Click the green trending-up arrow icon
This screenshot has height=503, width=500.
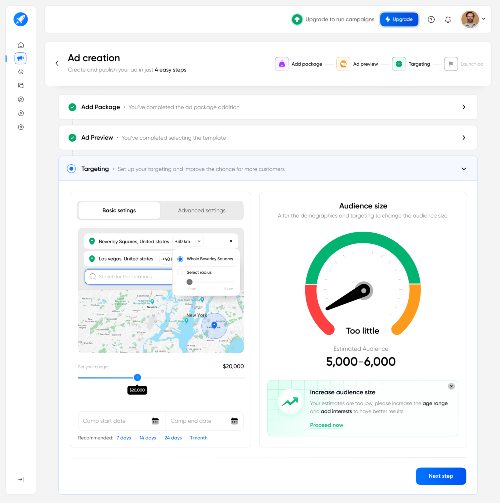point(290,402)
